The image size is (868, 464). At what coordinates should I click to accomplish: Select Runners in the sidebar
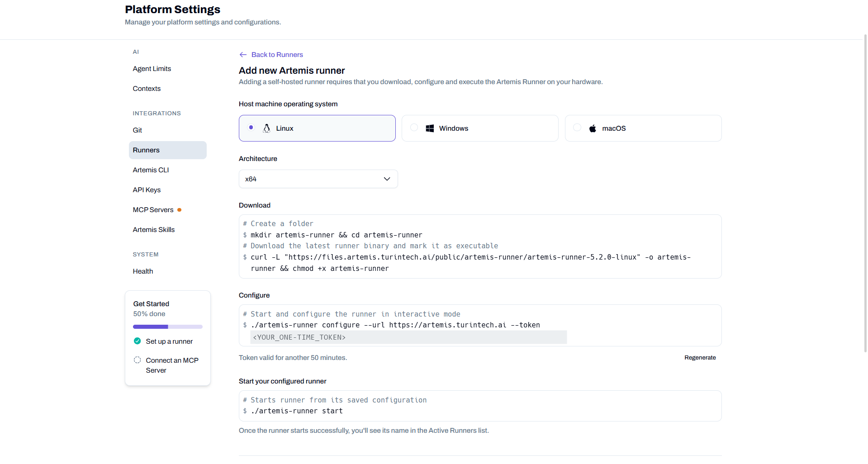pyautogui.click(x=168, y=150)
